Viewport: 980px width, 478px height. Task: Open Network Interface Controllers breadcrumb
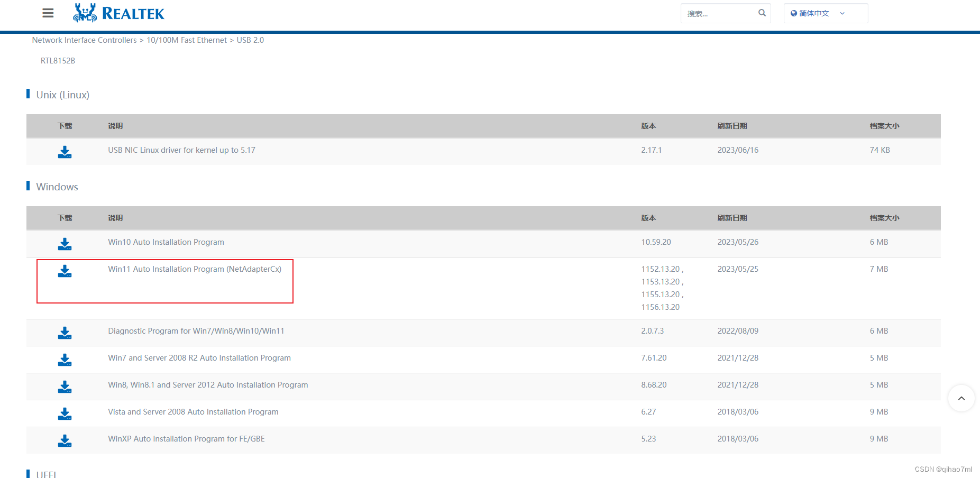[x=84, y=40]
